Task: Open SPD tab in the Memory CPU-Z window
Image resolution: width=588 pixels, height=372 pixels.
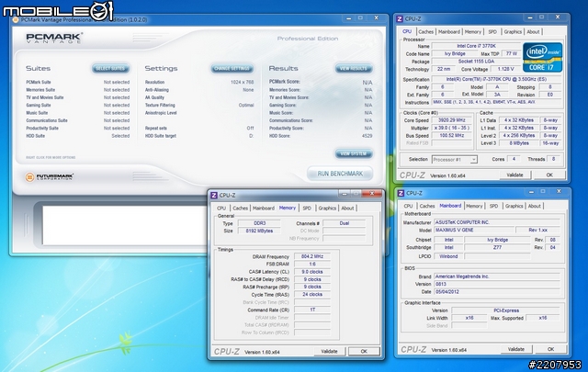Action: [x=307, y=209]
